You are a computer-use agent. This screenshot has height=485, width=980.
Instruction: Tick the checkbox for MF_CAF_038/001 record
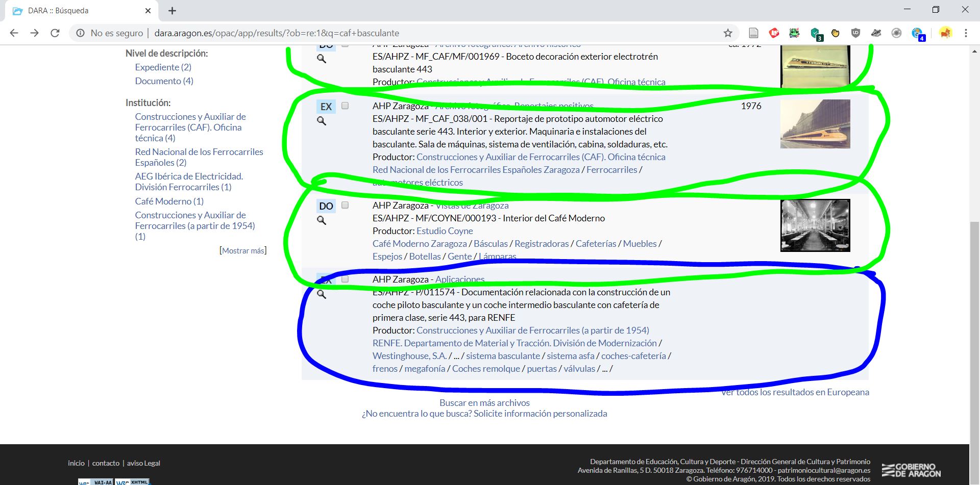click(x=345, y=106)
